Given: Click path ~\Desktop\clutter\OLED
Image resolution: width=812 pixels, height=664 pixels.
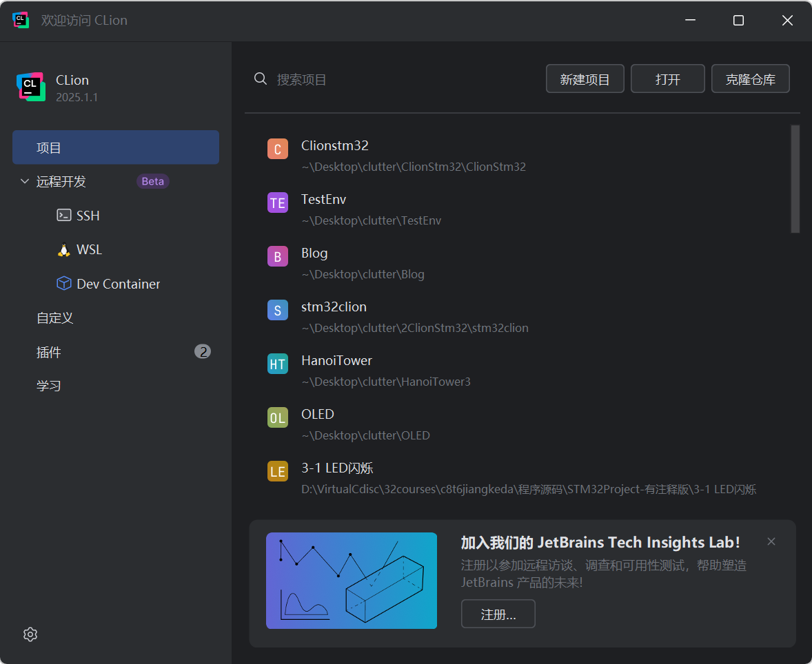Looking at the screenshot, I should point(365,435).
